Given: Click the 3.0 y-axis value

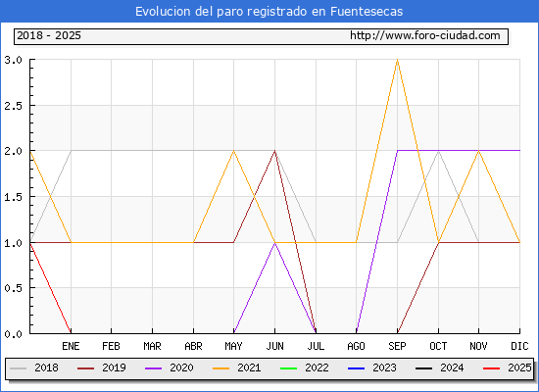Looking at the screenshot, I should [13, 60].
